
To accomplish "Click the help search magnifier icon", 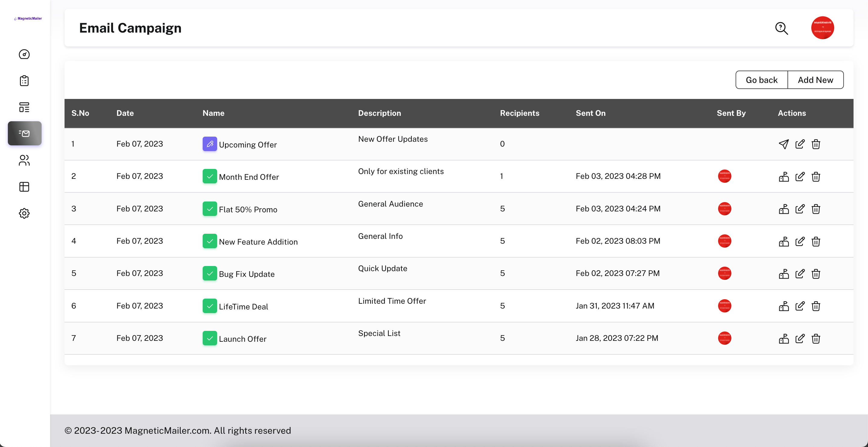I will [781, 28].
